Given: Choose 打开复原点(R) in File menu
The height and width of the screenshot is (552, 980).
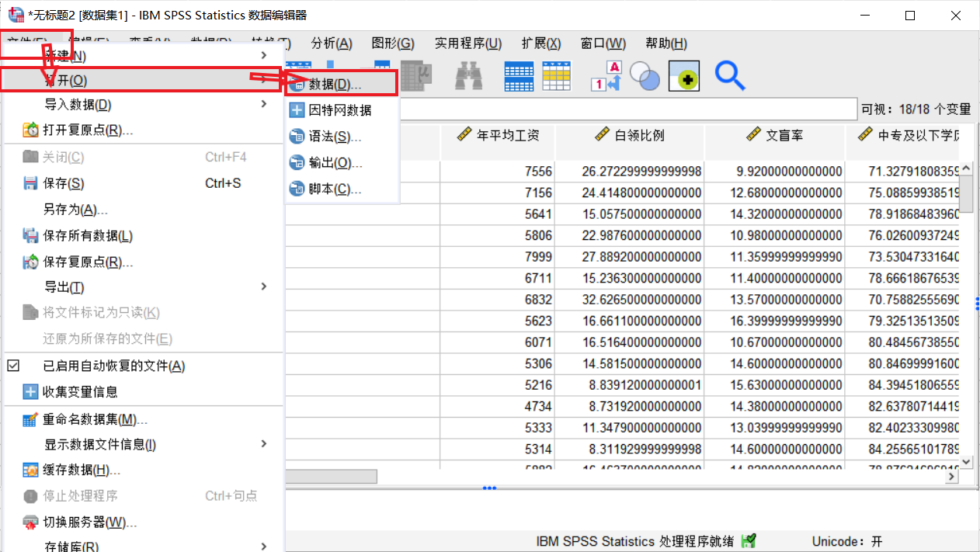Looking at the screenshot, I should pos(142,130).
